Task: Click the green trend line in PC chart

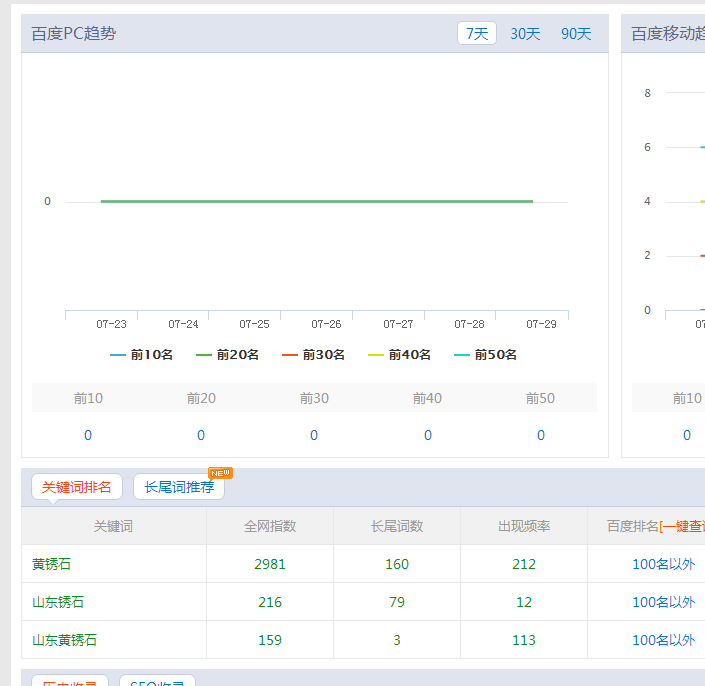Action: (x=317, y=201)
